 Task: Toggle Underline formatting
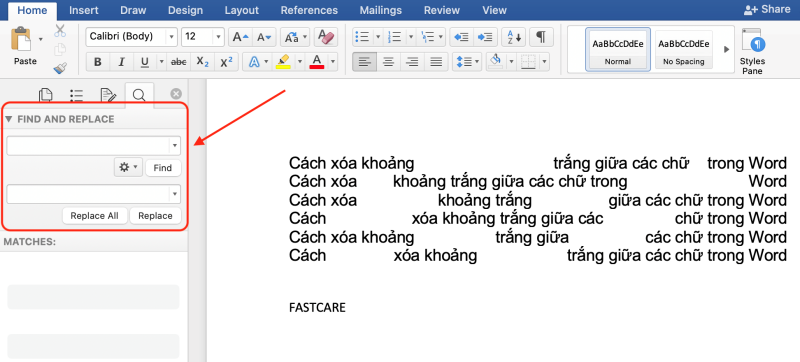click(x=144, y=62)
